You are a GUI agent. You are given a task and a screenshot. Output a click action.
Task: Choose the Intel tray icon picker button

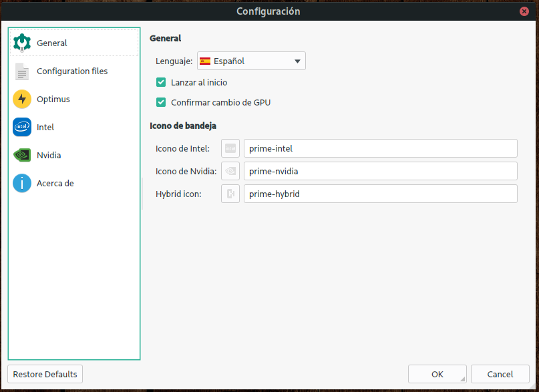pyautogui.click(x=230, y=148)
